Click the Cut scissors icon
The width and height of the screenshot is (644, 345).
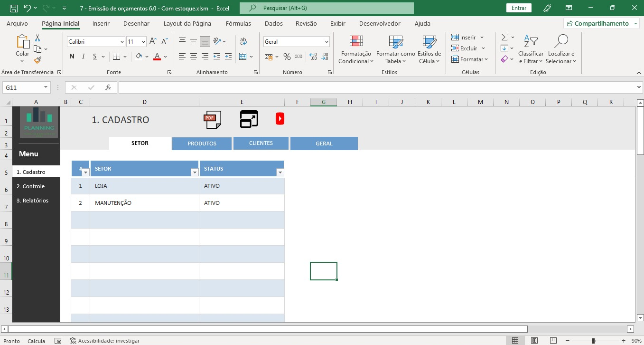(x=37, y=38)
